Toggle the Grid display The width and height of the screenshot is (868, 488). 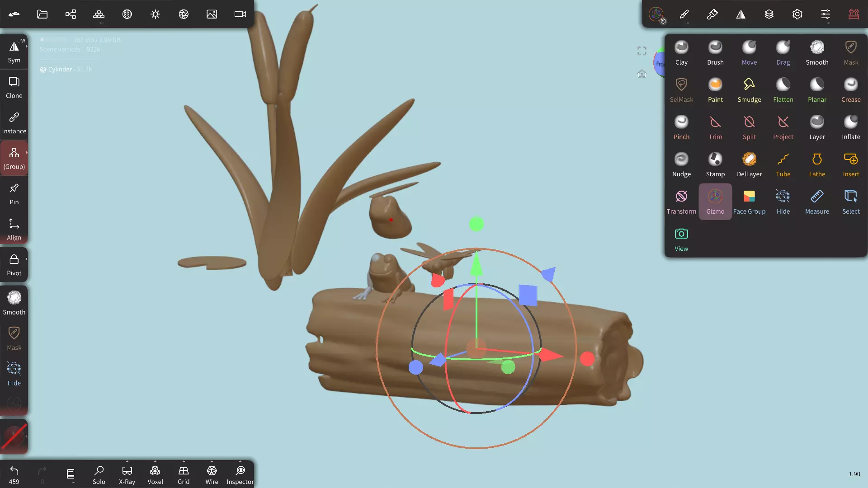(x=184, y=474)
